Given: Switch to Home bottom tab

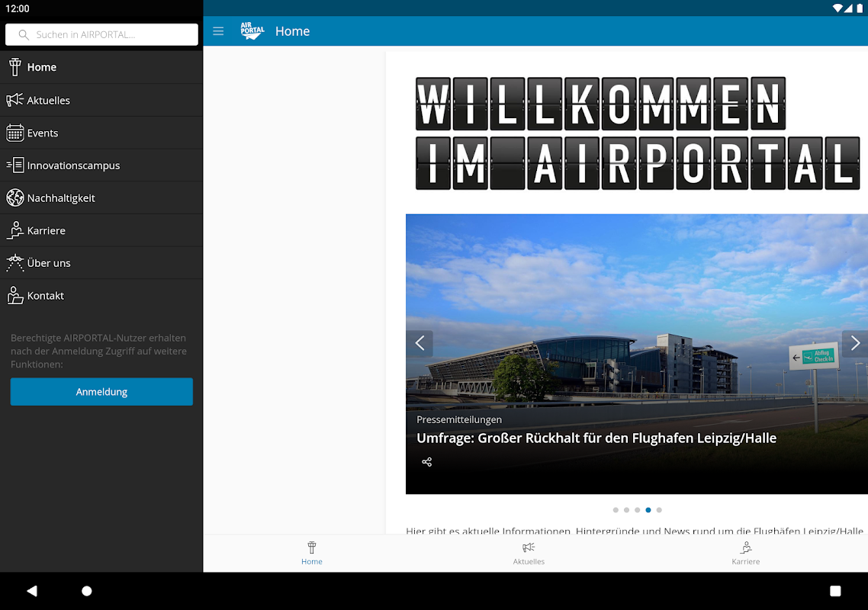Looking at the screenshot, I should coord(312,554).
